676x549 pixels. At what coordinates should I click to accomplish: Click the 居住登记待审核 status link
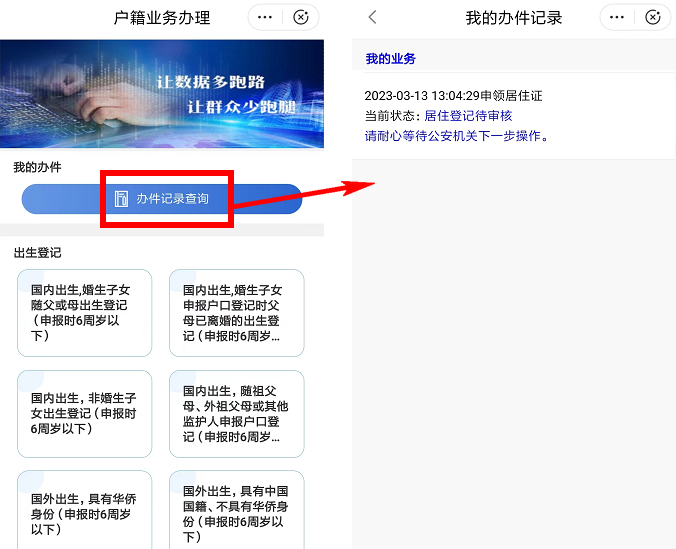(468, 116)
